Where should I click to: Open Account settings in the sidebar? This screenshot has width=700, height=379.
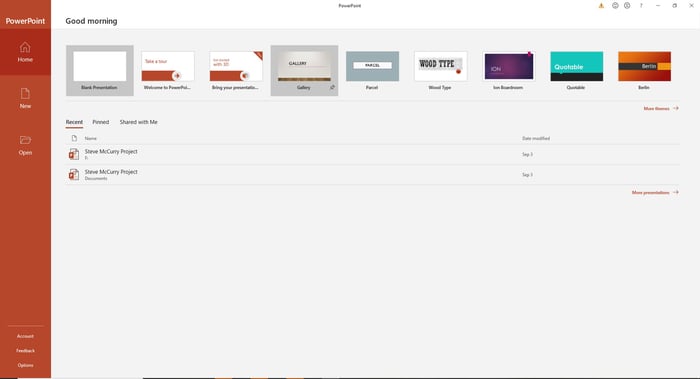25,336
